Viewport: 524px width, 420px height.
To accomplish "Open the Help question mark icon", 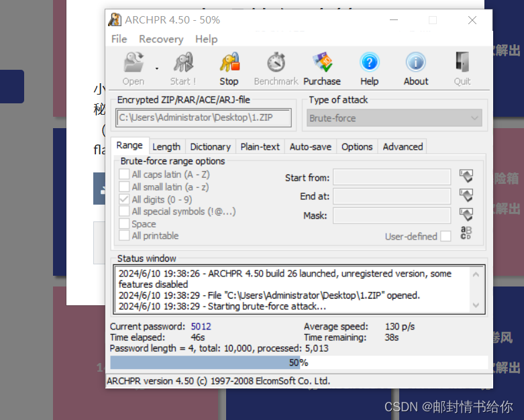I will (x=369, y=69).
